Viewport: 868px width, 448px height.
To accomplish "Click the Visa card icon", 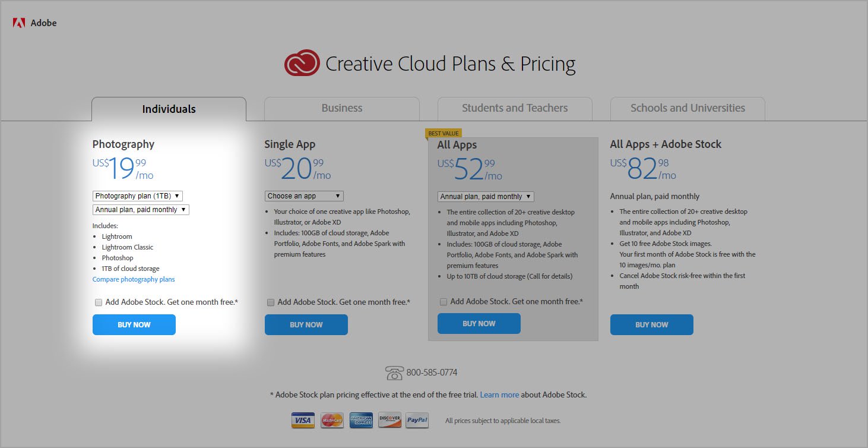I will point(303,421).
